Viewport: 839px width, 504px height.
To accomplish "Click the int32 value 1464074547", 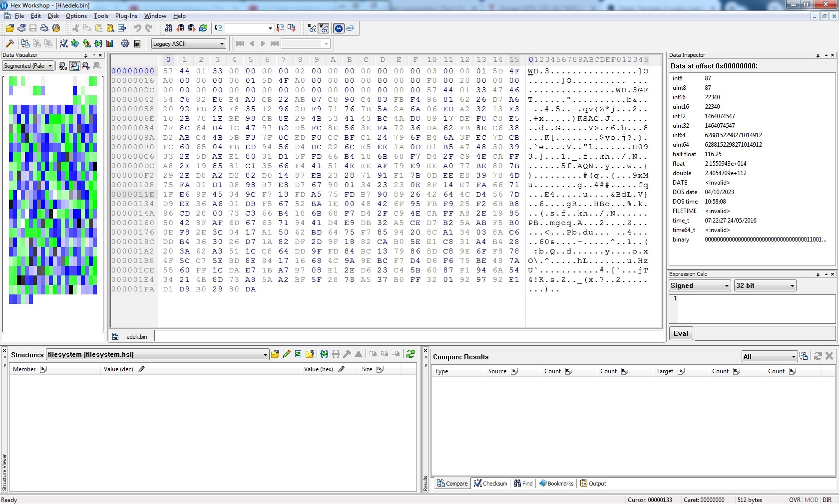I will click(x=720, y=116).
